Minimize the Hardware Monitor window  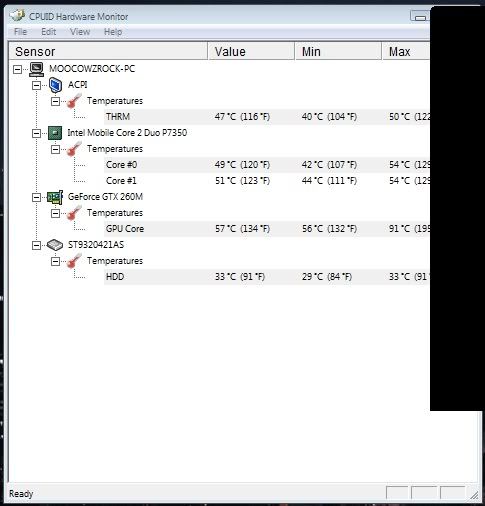click(x=420, y=16)
